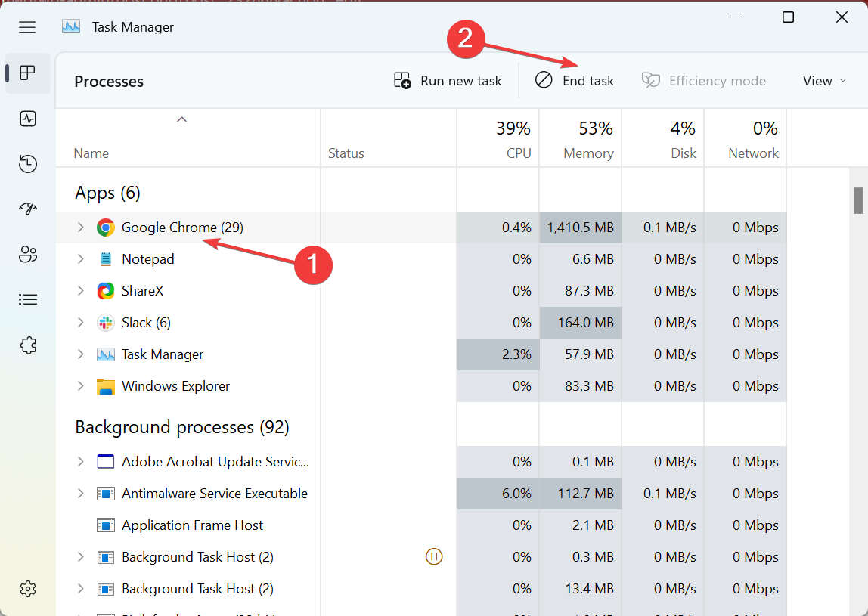Viewport: 868px width, 616px height.
Task: Click the suspended status pause icon
Action: point(434,557)
